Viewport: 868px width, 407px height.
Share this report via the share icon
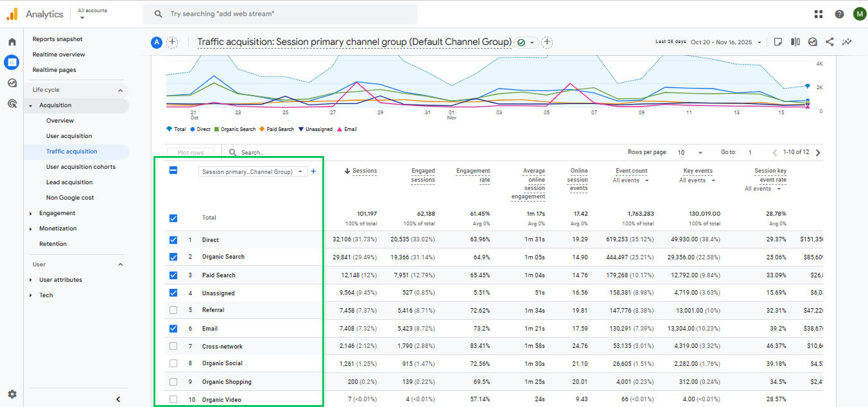829,41
